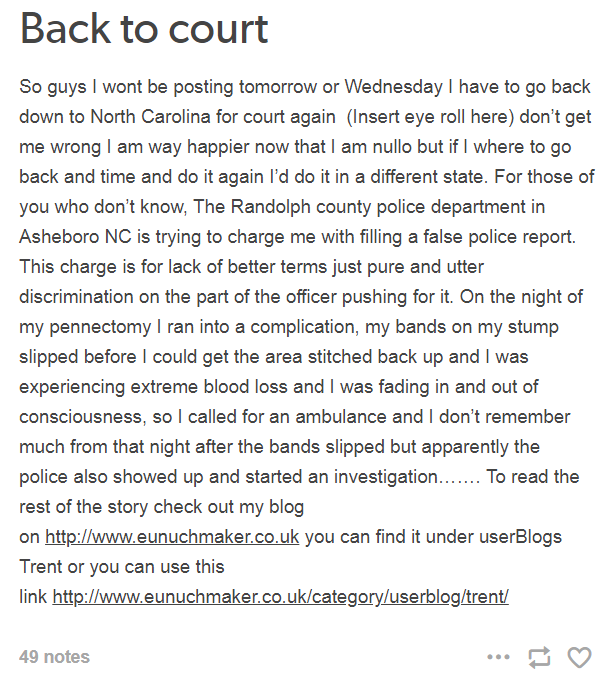
Task: Click the phrase "(Insert eye roll here)"
Action: pyautogui.click(x=430, y=117)
